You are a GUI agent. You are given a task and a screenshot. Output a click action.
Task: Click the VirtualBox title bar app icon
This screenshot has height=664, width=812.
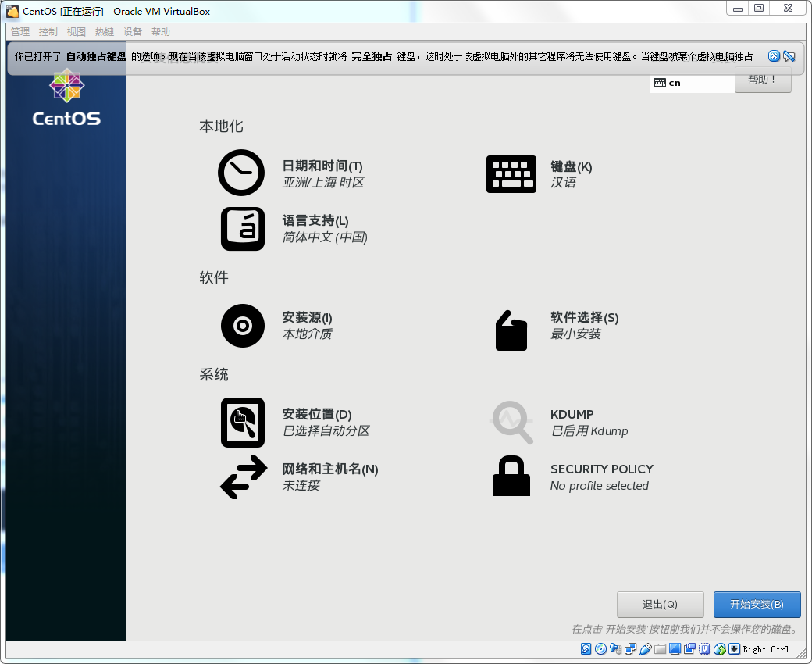[x=12, y=11]
